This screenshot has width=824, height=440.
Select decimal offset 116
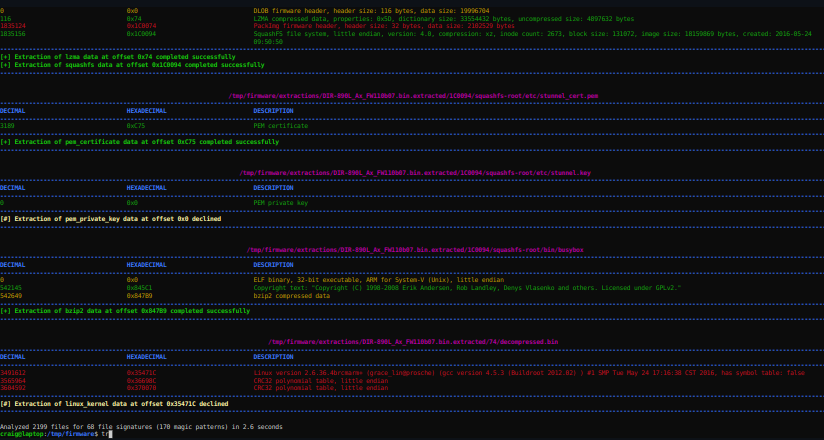6,18
